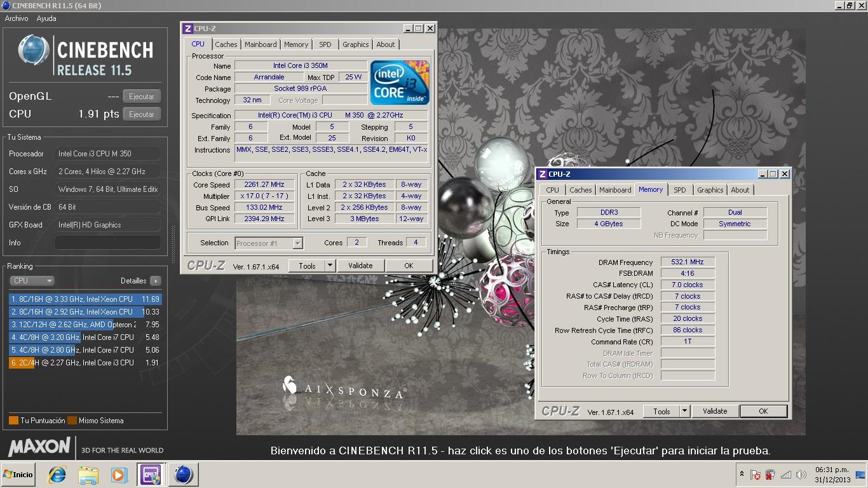The width and height of the screenshot is (868, 488).
Task: Open the volume speaker tray icon
Action: click(802, 475)
